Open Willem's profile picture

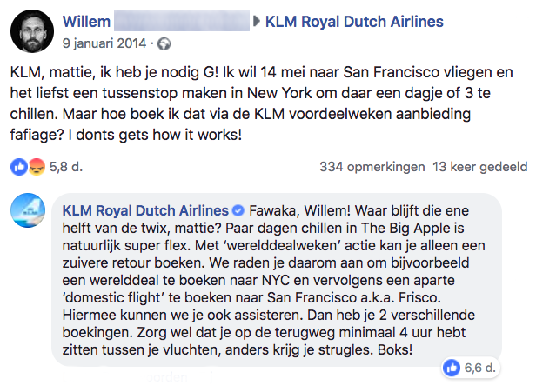coord(31,31)
